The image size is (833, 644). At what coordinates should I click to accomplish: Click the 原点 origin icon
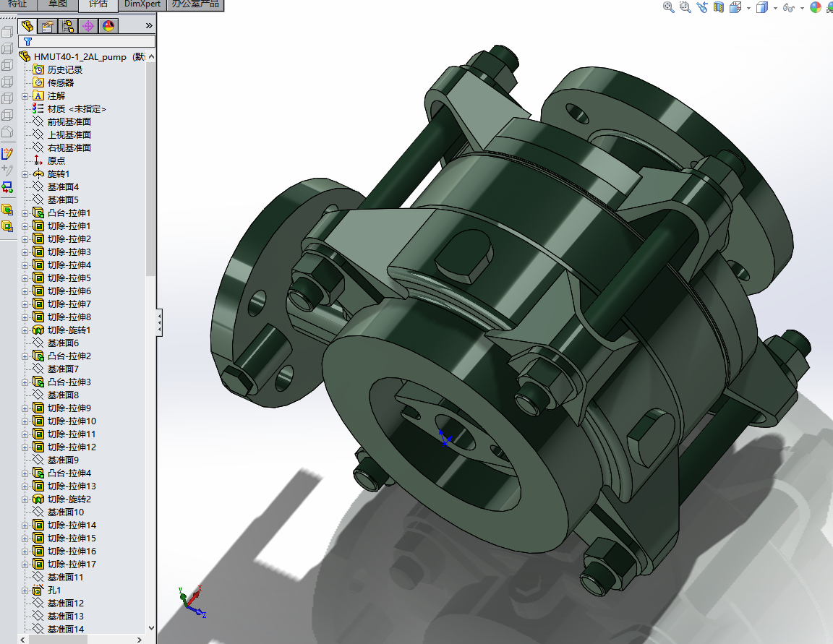click(38, 160)
